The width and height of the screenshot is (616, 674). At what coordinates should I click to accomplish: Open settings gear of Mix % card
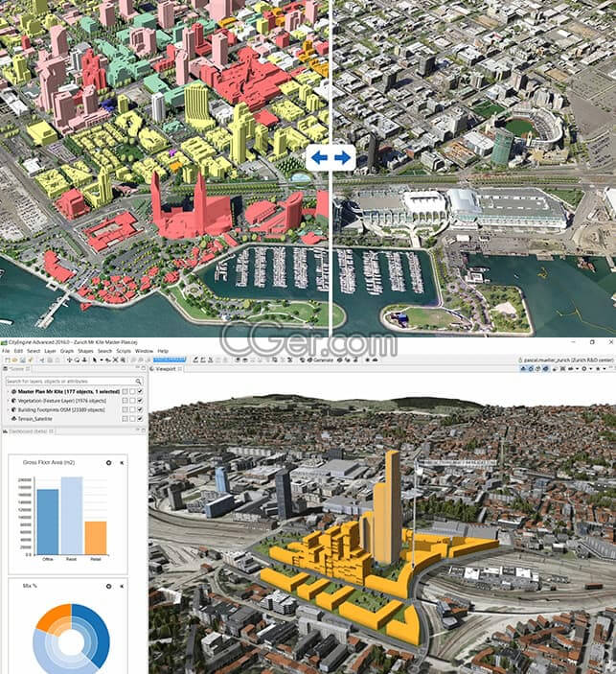(108, 585)
